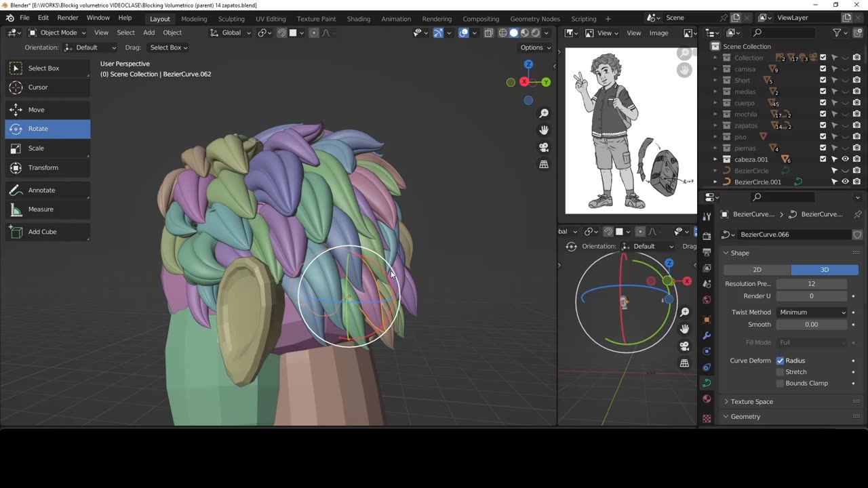Hide cabeza.001 collection with eye icon
Viewport: 868px width, 488px height.
pos(846,159)
